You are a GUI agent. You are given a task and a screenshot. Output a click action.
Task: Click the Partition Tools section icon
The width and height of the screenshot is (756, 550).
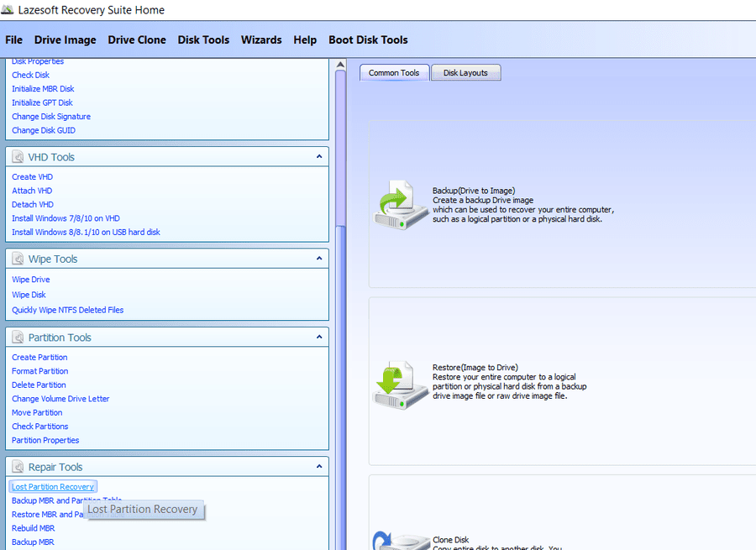(18, 338)
